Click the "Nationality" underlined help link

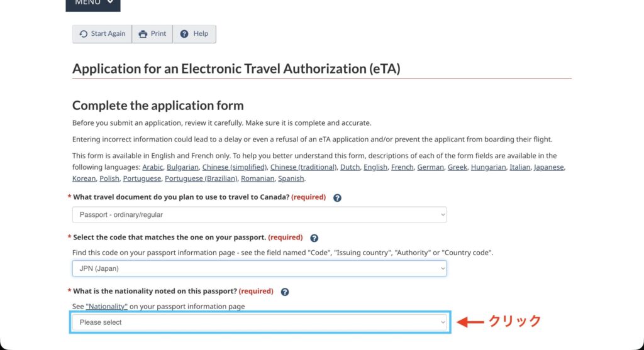pos(107,306)
